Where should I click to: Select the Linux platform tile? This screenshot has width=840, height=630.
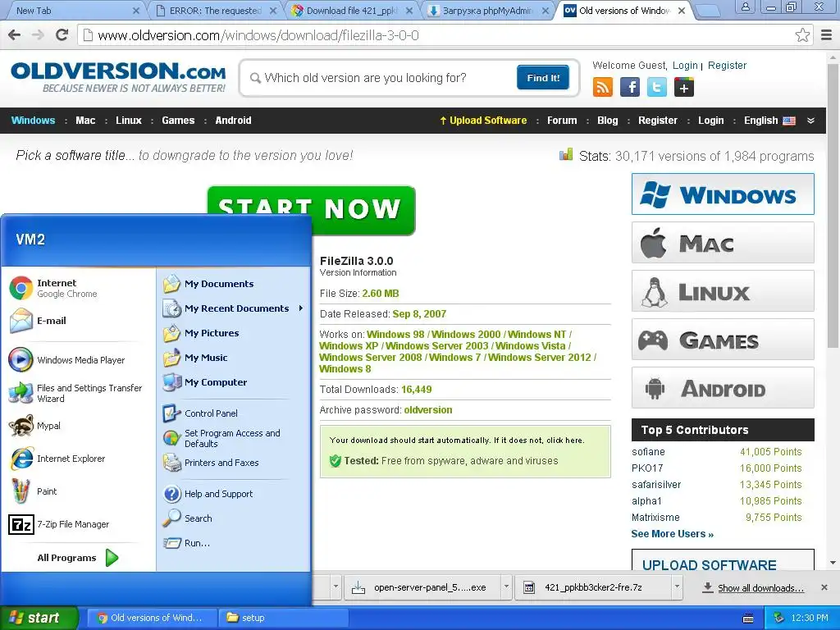[x=723, y=291]
